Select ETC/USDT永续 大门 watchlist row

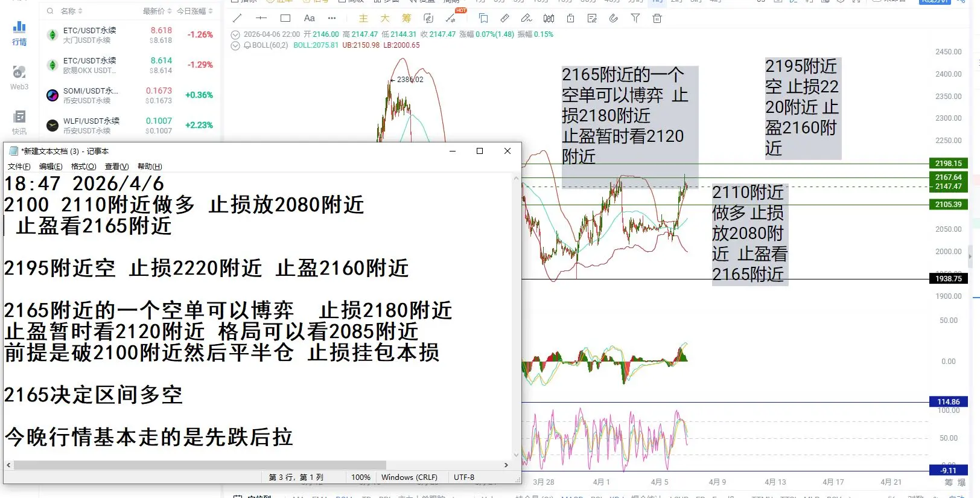tap(130, 35)
